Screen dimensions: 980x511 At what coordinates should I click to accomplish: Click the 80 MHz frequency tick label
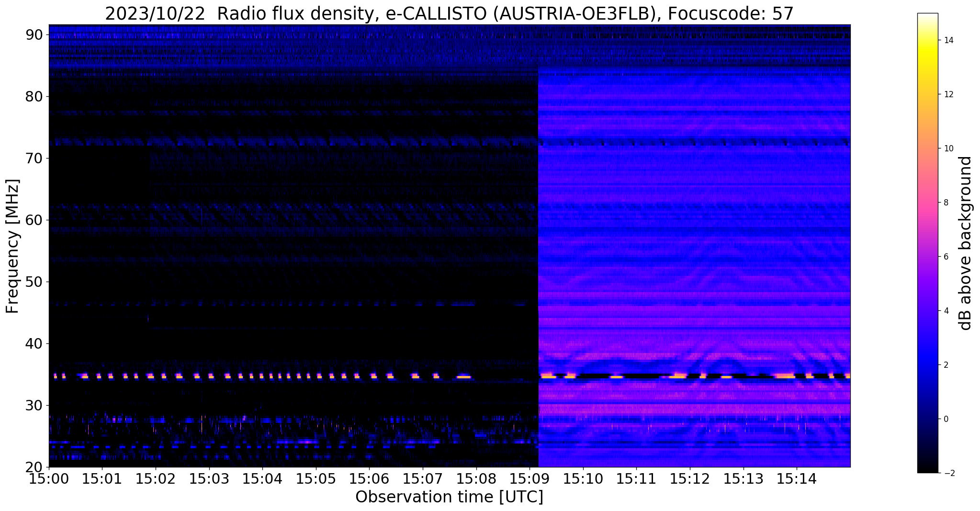(34, 96)
